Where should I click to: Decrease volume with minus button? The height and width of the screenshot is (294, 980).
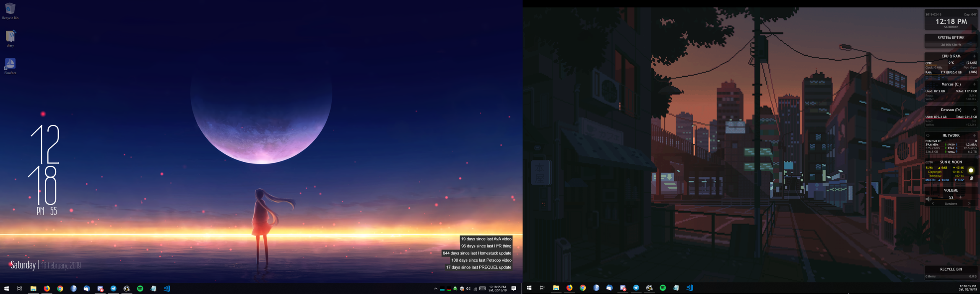click(x=942, y=197)
